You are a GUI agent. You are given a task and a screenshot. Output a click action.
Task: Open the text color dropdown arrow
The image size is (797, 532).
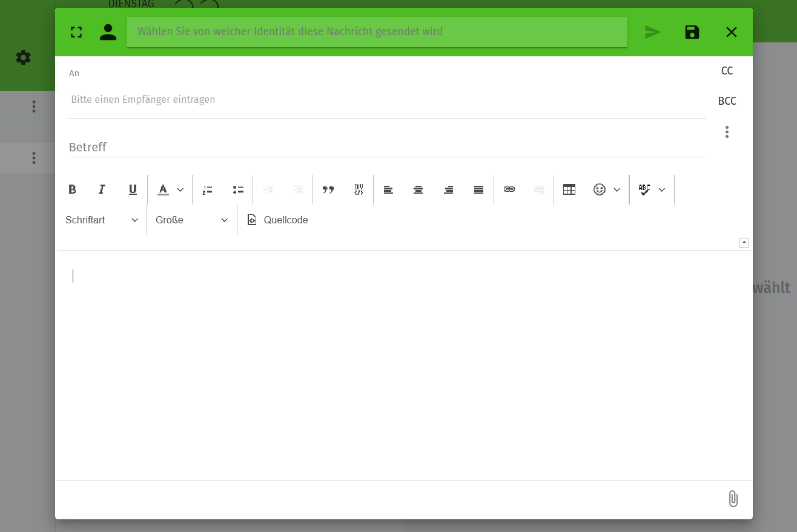point(180,189)
